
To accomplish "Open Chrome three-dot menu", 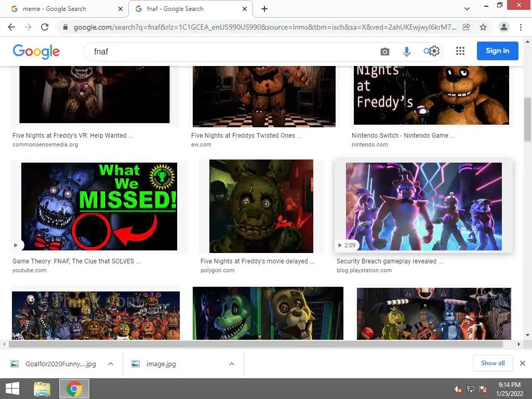I will pyautogui.click(x=521, y=27).
